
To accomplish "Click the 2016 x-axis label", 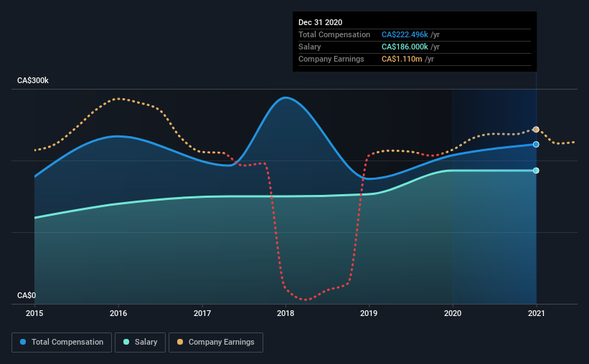I will (x=118, y=313).
